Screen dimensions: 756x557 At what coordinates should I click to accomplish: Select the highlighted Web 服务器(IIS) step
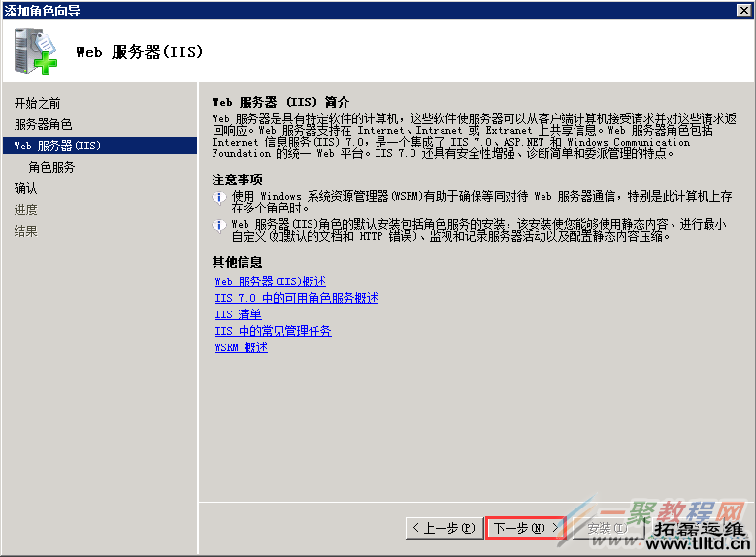[x=58, y=146]
